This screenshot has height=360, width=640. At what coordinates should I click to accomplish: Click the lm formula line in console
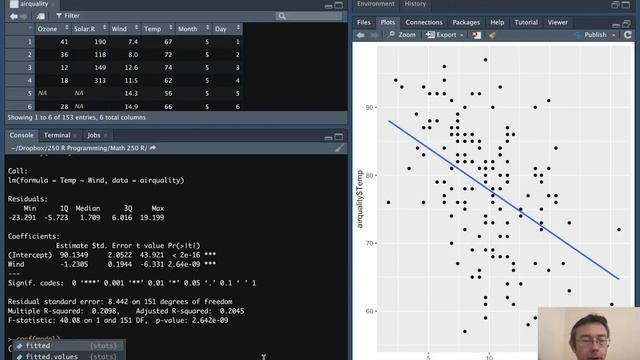[x=96, y=180]
